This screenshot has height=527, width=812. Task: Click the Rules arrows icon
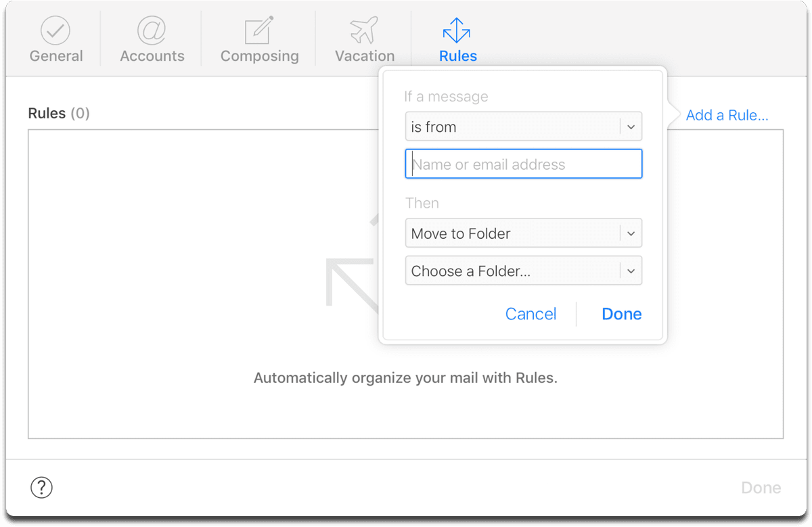(457, 30)
